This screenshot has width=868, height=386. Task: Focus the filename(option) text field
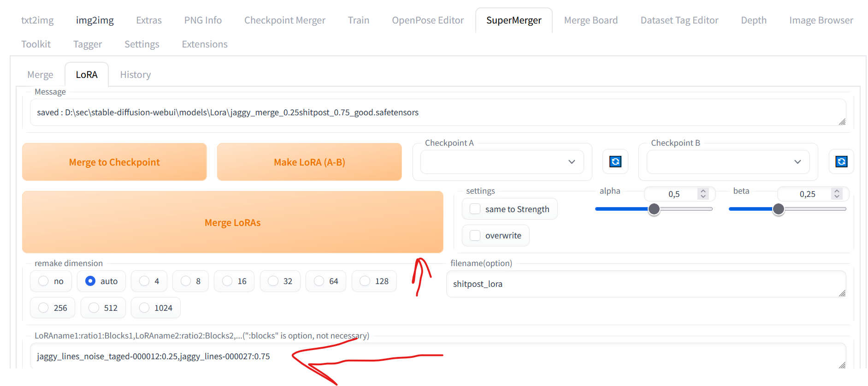pyautogui.click(x=646, y=284)
